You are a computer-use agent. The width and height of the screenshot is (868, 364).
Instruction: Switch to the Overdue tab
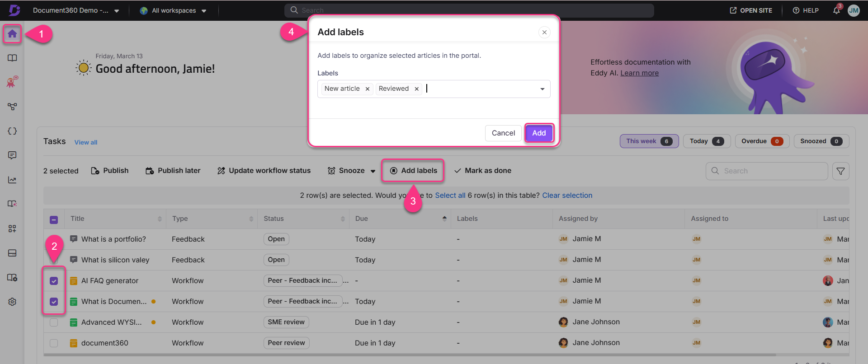[762, 141]
